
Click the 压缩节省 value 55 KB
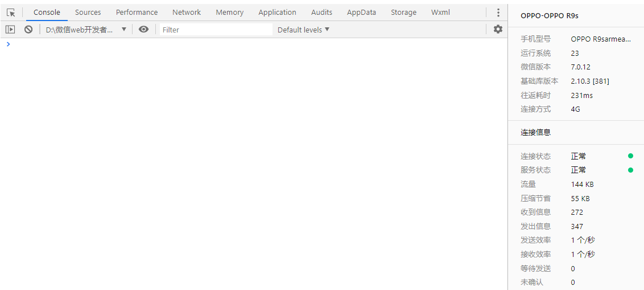tap(580, 199)
